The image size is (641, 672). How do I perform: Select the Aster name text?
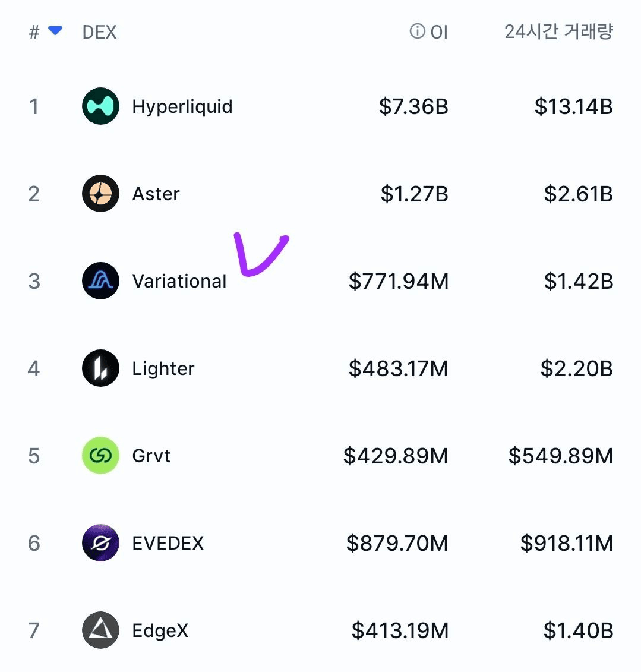(156, 194)
